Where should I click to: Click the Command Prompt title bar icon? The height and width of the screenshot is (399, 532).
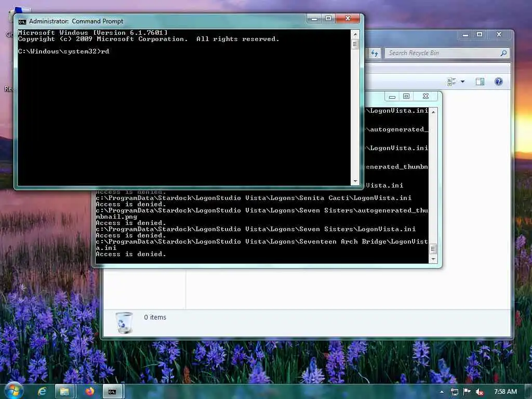coord(22,22)
